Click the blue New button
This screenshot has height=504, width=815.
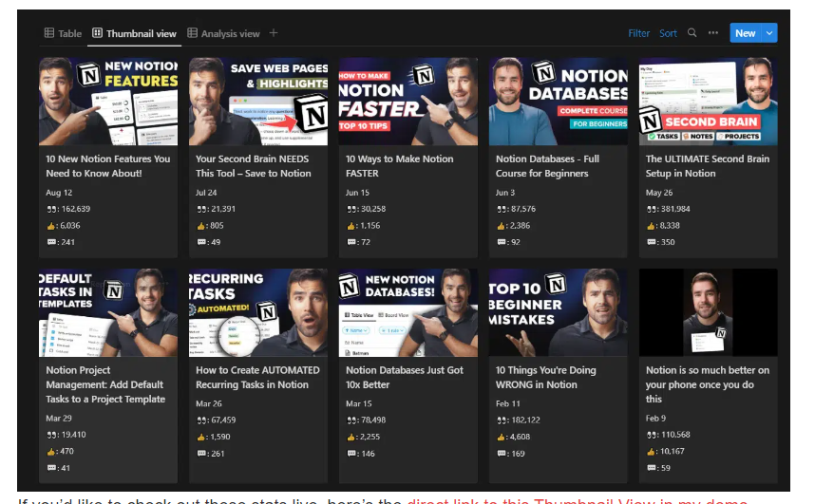pos(745,33)
